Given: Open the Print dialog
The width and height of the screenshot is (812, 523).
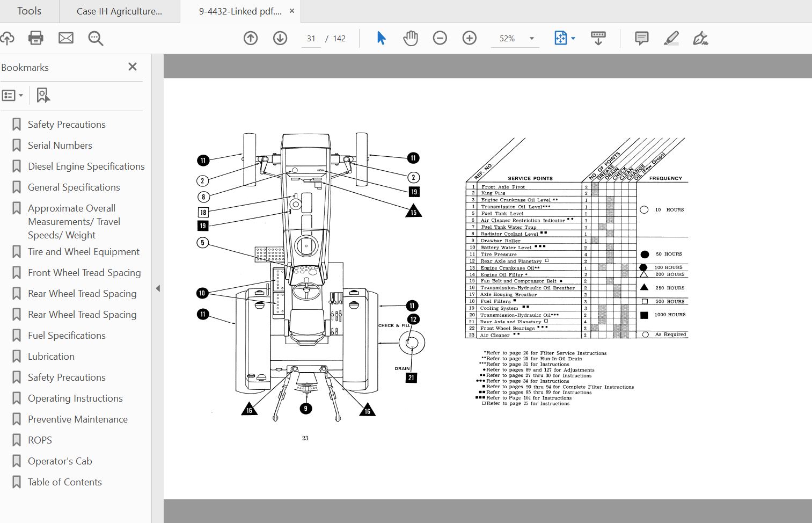Looking at the screenshot, I should coord(35,38).
